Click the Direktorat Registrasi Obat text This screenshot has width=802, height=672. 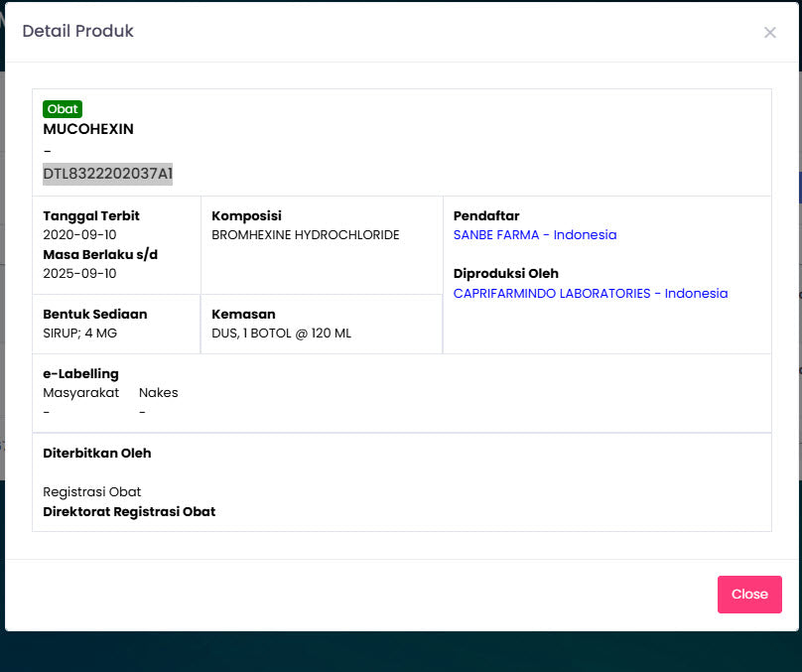129,512
